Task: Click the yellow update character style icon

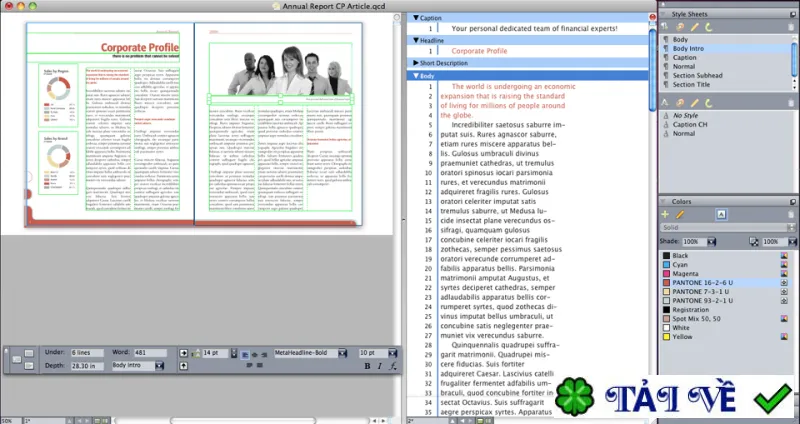Action: pyautogui.click(x=709, y=103)
